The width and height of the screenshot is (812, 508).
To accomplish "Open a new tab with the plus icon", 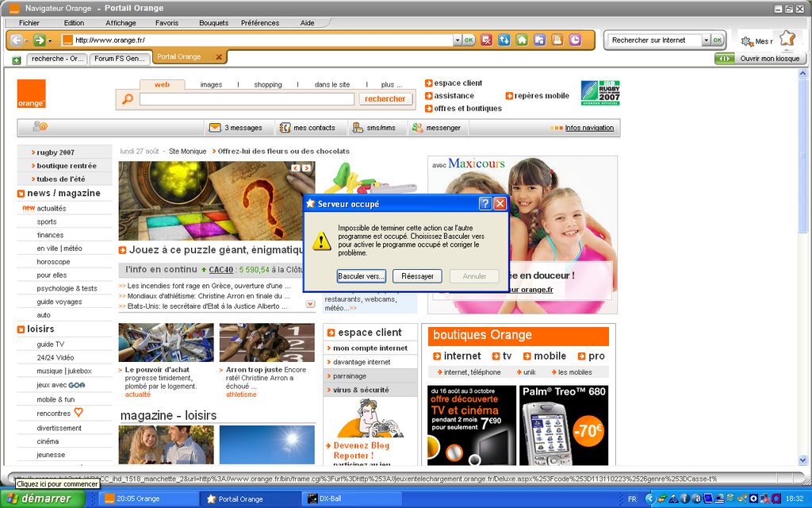I will coord(16,60).
